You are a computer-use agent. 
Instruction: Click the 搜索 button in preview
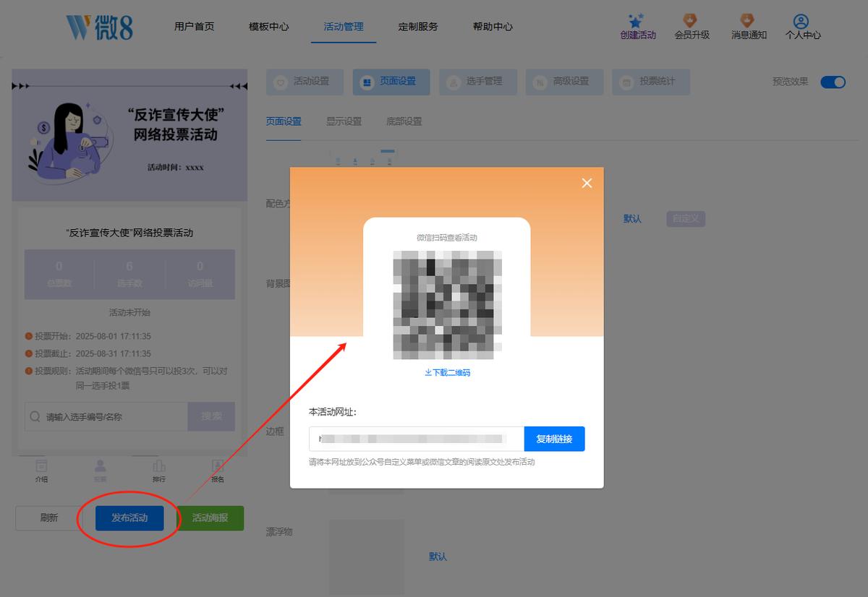[211, 416]
